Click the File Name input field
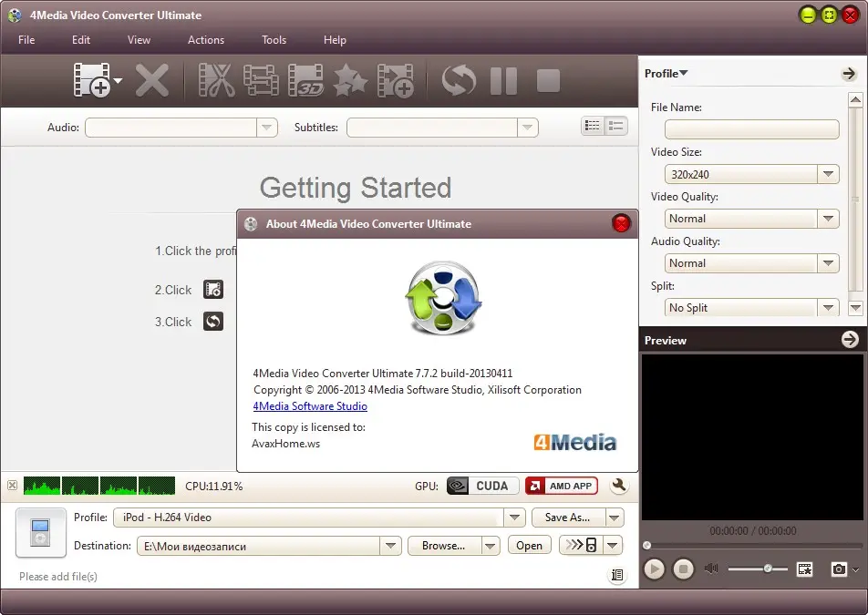Image resolution: width=868 pixels, height=615 pixels. 751,129
